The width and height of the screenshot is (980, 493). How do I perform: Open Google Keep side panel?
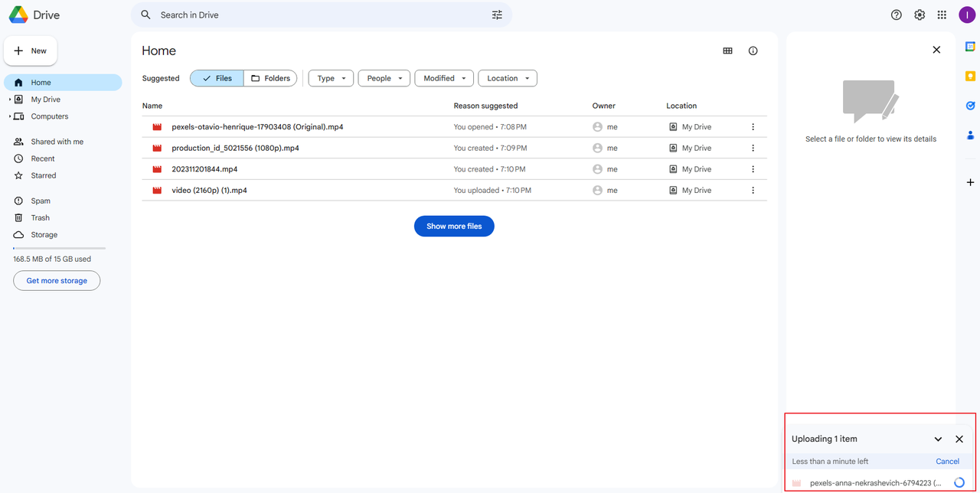click(x=970, y=77)
